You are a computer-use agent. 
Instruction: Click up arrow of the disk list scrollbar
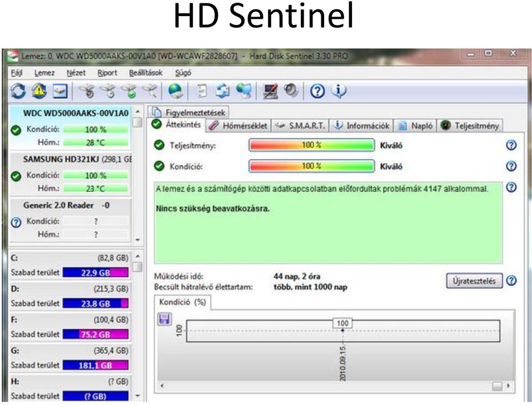click(137, 112)
